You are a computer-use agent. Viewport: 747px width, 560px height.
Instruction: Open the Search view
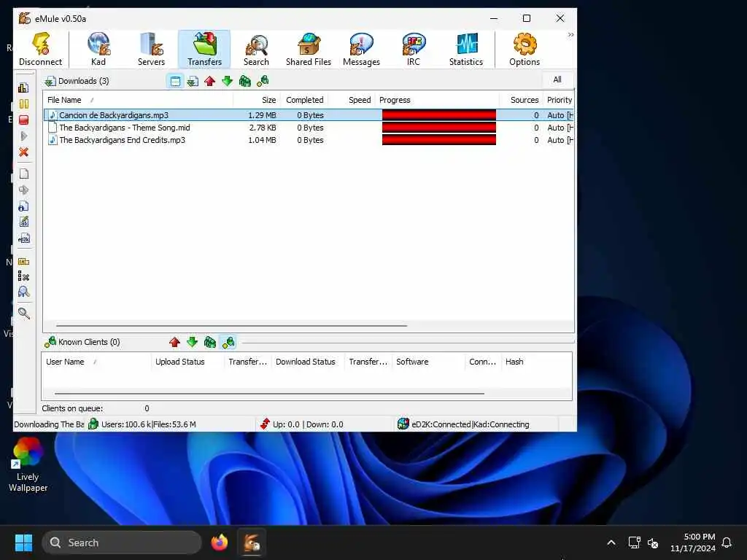(x=256, y=49)
